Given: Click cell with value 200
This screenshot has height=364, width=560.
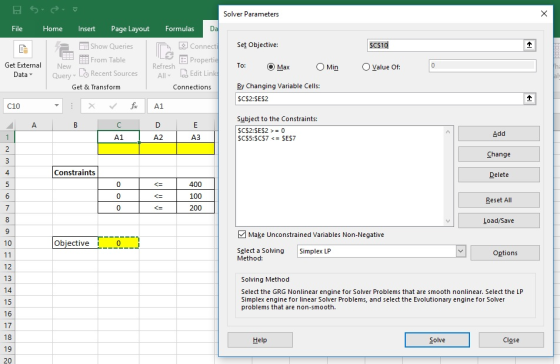Looking at the screenshot, I should pyautogui.click(x=195, y=208).
